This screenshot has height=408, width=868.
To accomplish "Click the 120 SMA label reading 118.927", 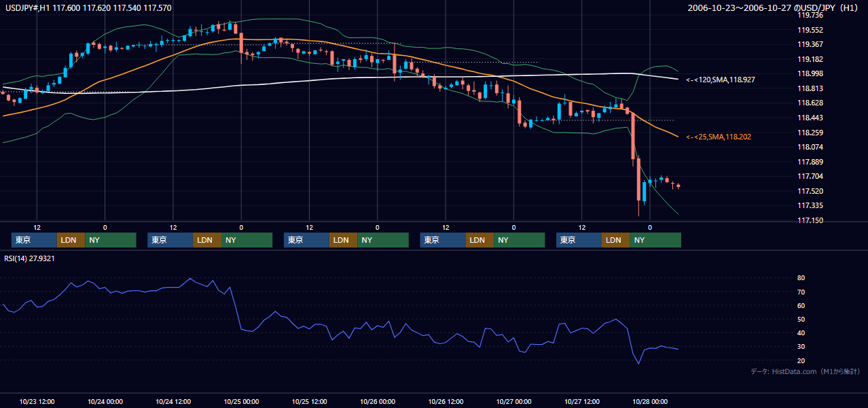I will coord(721,80).
